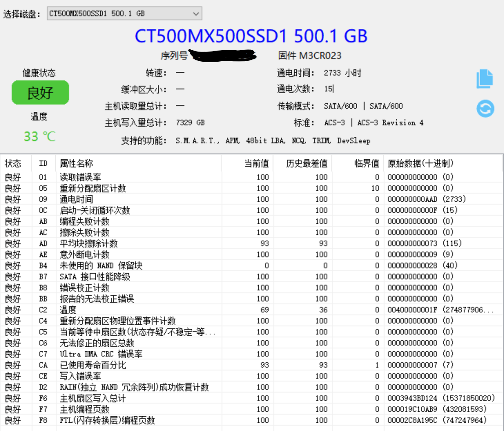
Task: Click the blue refresh icon
Action: coord(485,109)
